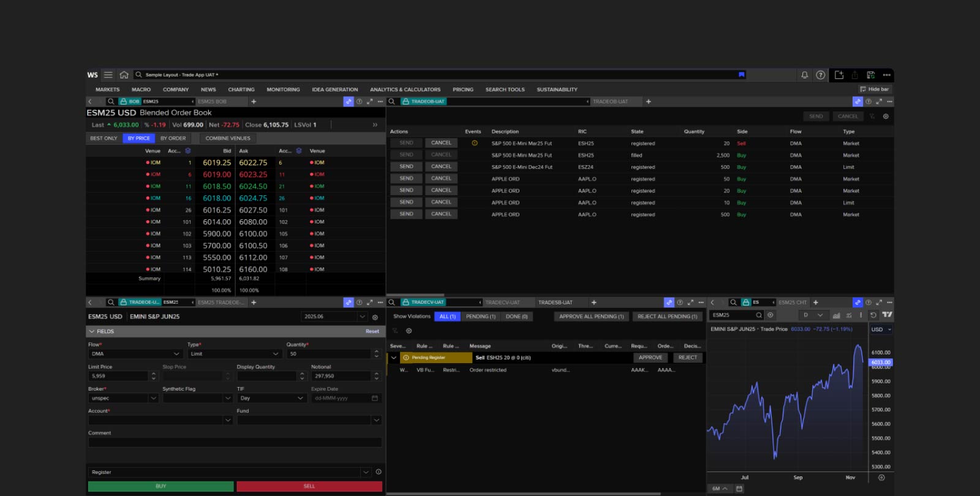Image resolution: width=980 pixels, height=496 pixels.
Task: Open the top bar three-dot more menu
Action: (x=886, y=75)
